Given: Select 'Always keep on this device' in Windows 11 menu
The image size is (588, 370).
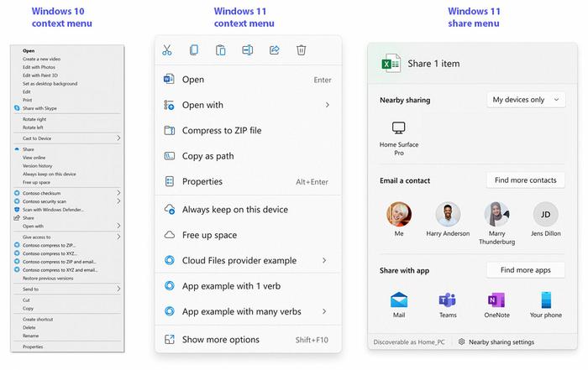Looking at the screenshot, I should (x=248, y=210).
